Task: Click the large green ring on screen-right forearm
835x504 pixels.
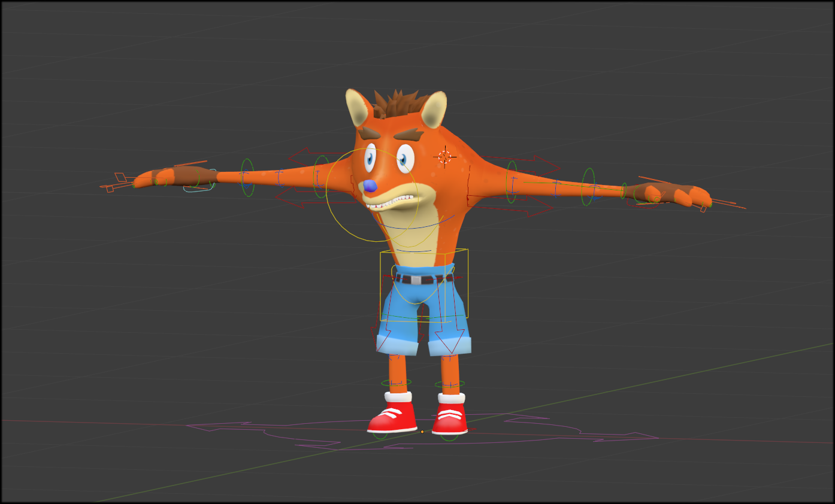Action: [x=588, y=187]
